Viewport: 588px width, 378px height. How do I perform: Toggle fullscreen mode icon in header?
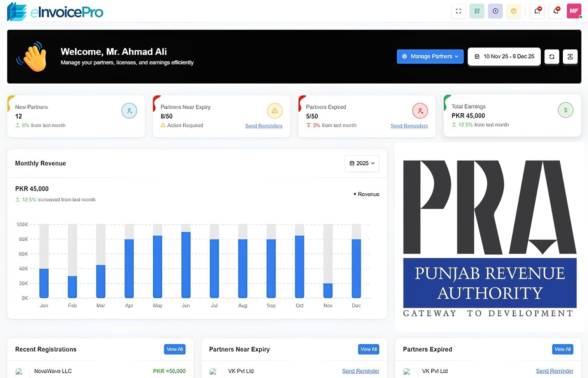pos(458,11)
